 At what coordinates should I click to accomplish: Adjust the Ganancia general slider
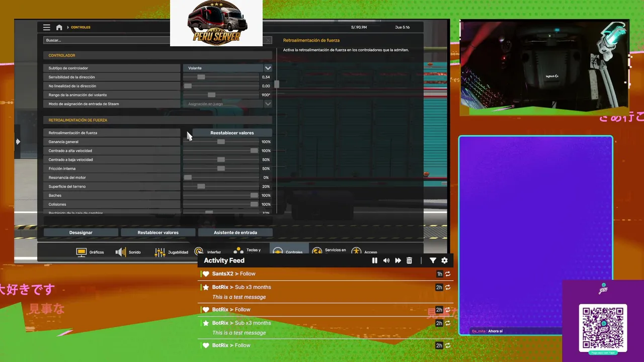[x=221, y=142]
